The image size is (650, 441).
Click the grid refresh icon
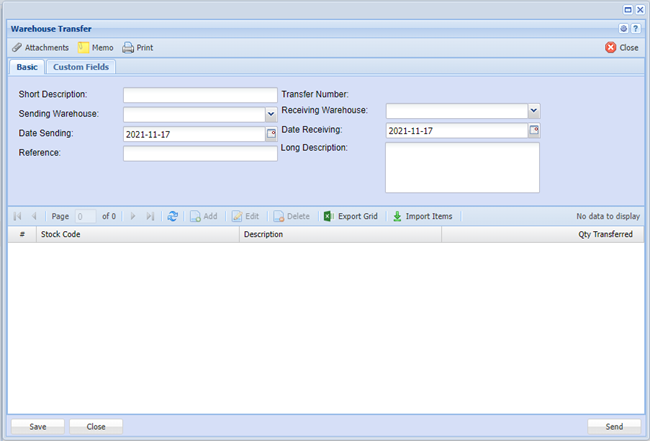point(173,216)
